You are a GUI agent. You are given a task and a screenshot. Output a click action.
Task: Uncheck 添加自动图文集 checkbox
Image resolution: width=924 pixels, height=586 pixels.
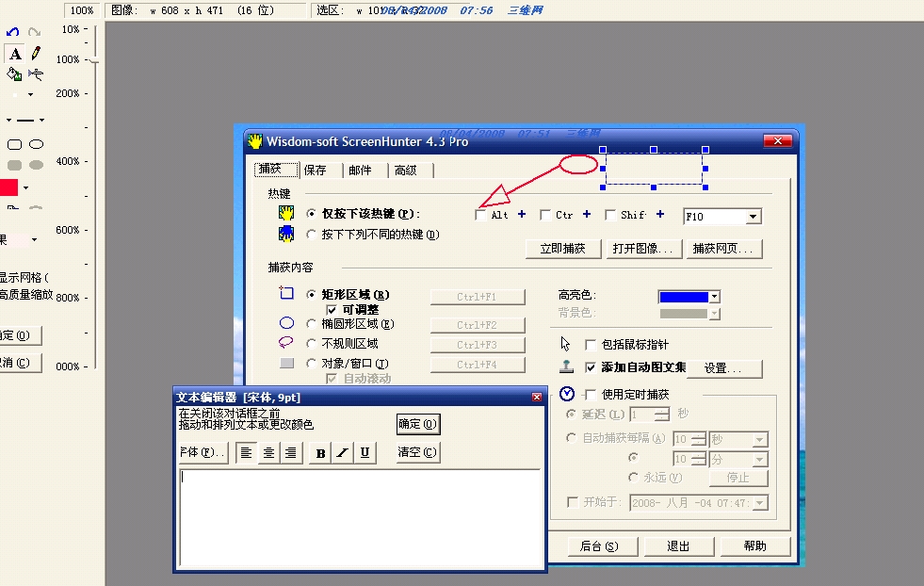pos(590,367)
